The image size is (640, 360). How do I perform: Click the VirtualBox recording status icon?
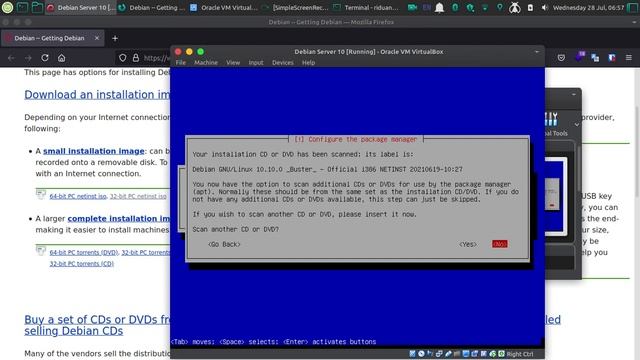pyautogui.click(x=474, y=354)
